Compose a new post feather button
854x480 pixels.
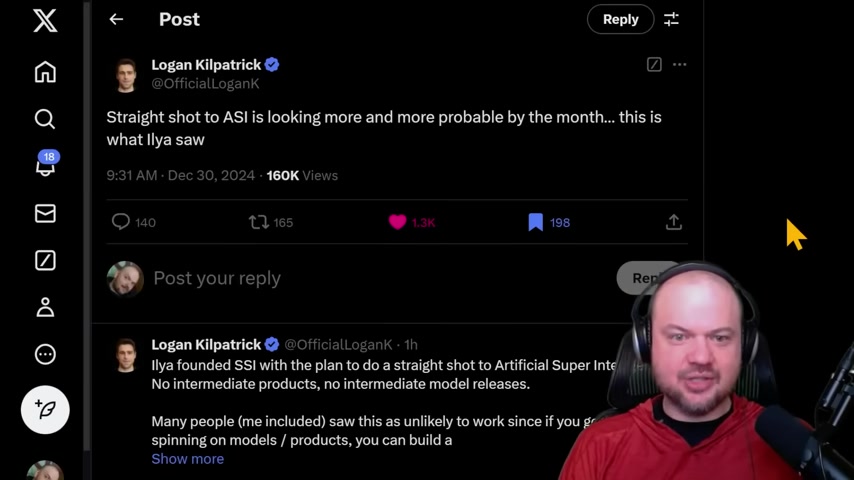[x=45, y=410]
